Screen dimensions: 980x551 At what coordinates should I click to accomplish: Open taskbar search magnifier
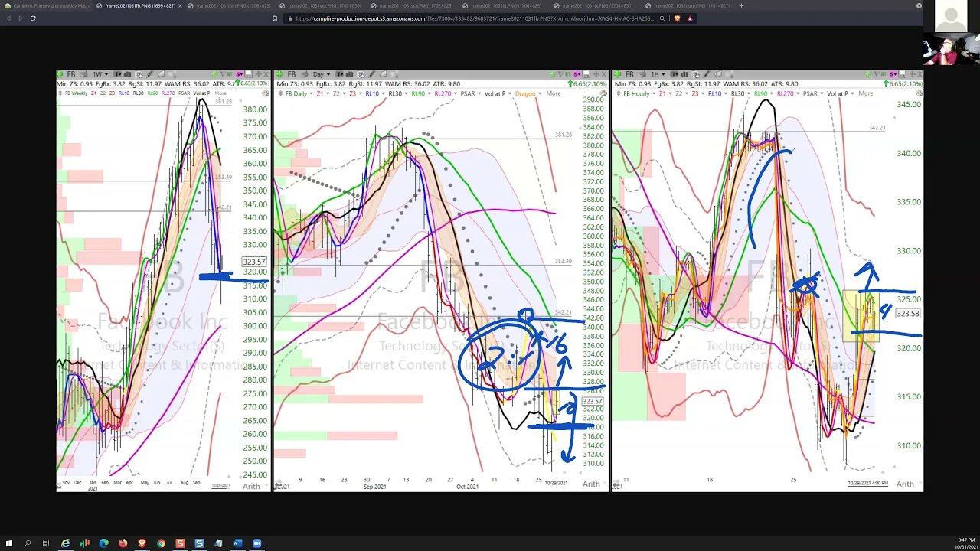coord(28,543)
